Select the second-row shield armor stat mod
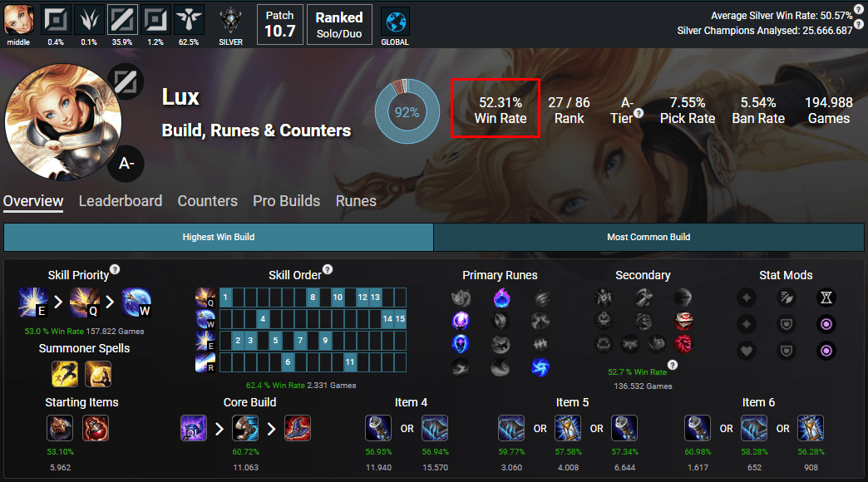The width and height of the screenshot is (868, 482). [x=786, y=324]
